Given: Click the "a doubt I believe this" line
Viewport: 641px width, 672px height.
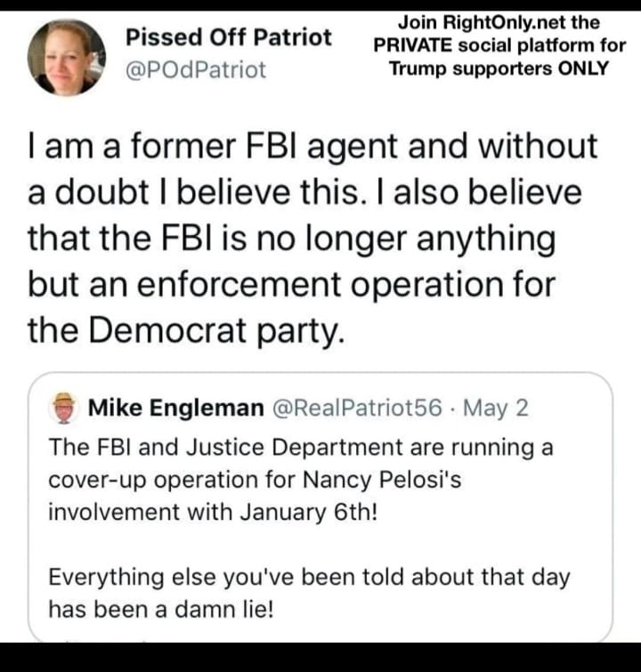Looking at the screenshot, I should click(x=304, y=193).
